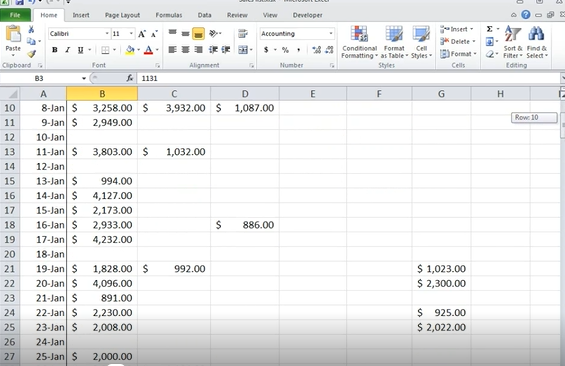Align text right
This screenshot has width=565, height=366.
(198, 50)
